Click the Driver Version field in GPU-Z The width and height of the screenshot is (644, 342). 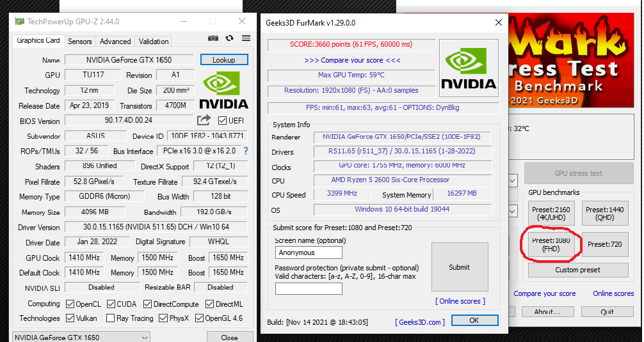(156, 227)
